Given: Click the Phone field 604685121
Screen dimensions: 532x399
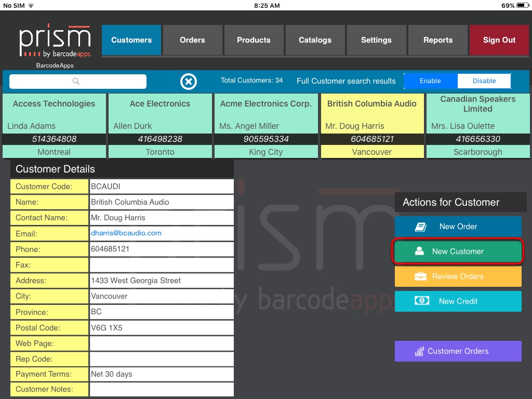Looking at the screenshot, I should [162, 249].
